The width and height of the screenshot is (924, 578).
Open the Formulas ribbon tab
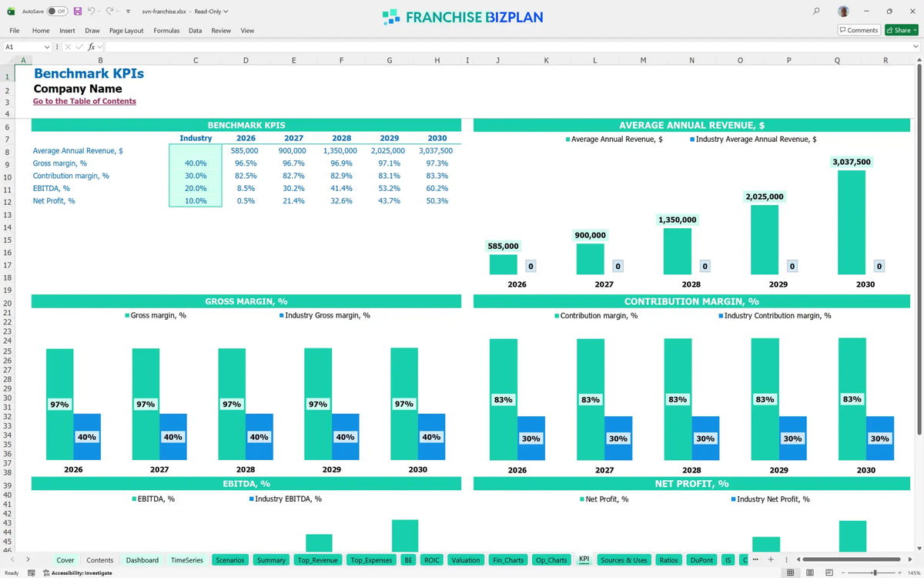click(x=166, y=30)
